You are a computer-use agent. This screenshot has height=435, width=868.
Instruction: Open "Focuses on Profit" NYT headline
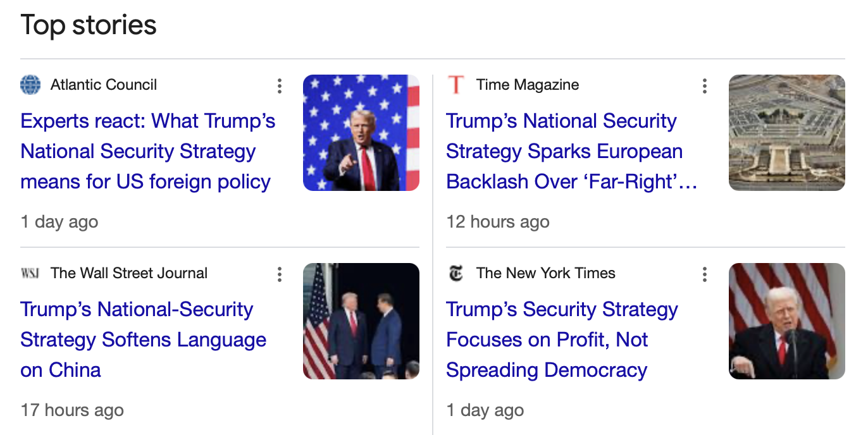click(561, 340)
